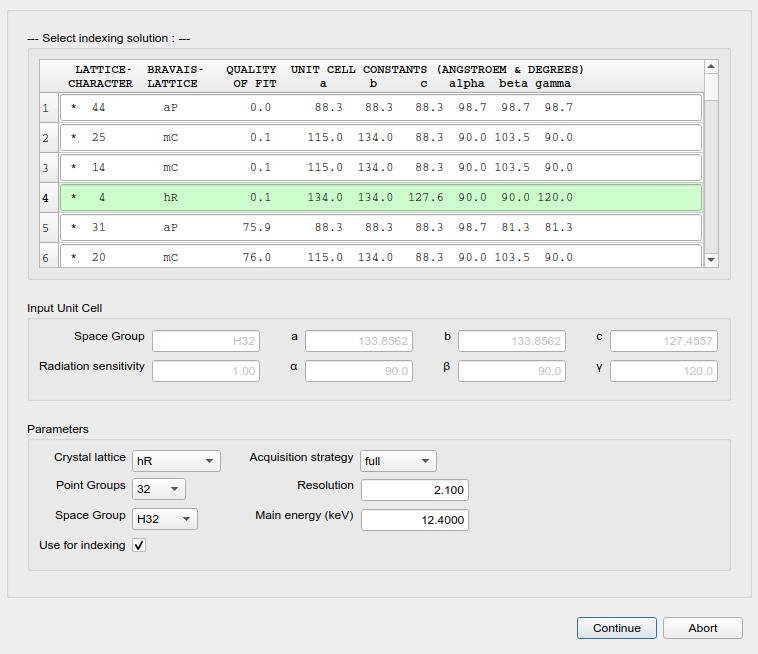Image resolution: width=758 pixels, height=654 pixels.
Task: Select solution row 3 lattice character 14
Action: (380, 167)
